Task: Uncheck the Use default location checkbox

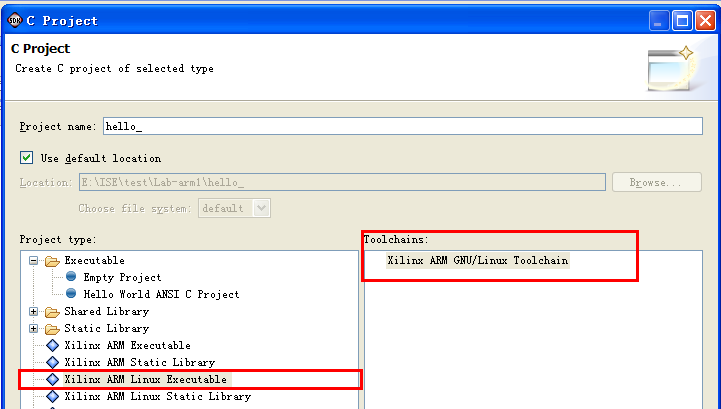Action: click(26, 158)
